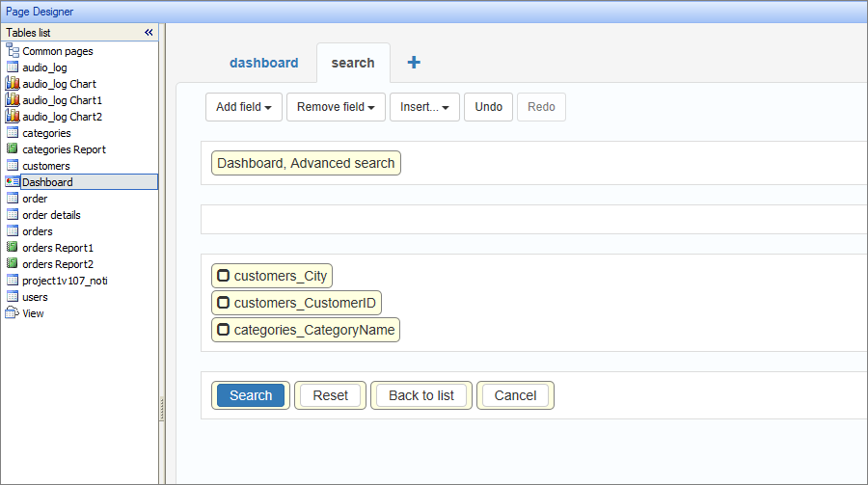Select Common pages in tables list
Screen dimensions: 868x485
pyautogui.click(x=58, y=51)
